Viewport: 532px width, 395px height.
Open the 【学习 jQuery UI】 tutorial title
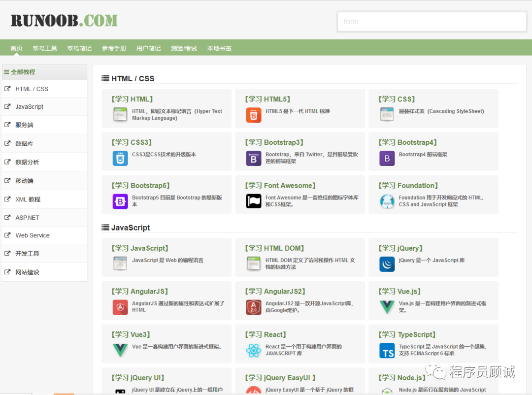[138, 378]
